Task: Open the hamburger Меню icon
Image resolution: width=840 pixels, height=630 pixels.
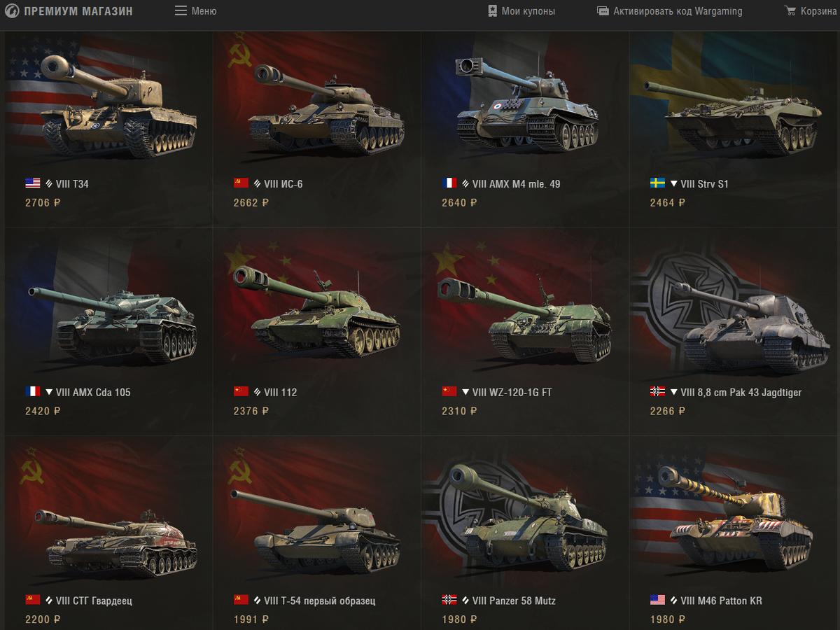Action: [181, 11]
